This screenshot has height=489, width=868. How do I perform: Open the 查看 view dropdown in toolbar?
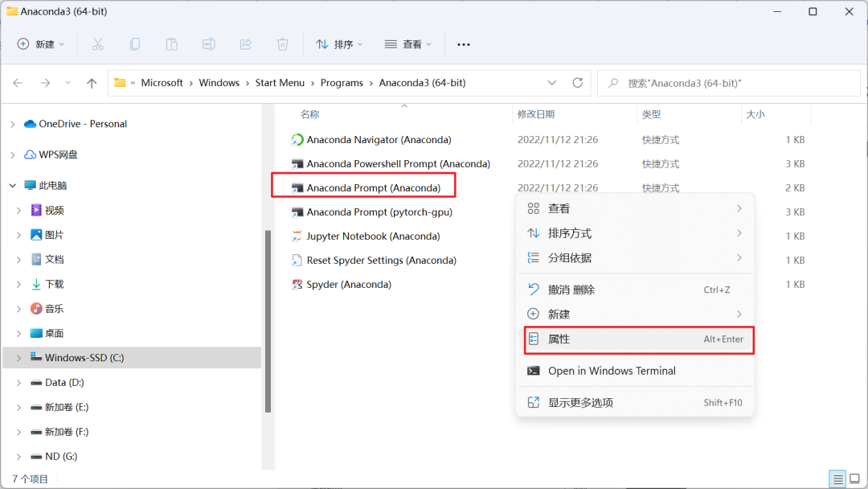pyautogui.click(x=408, y=44)
